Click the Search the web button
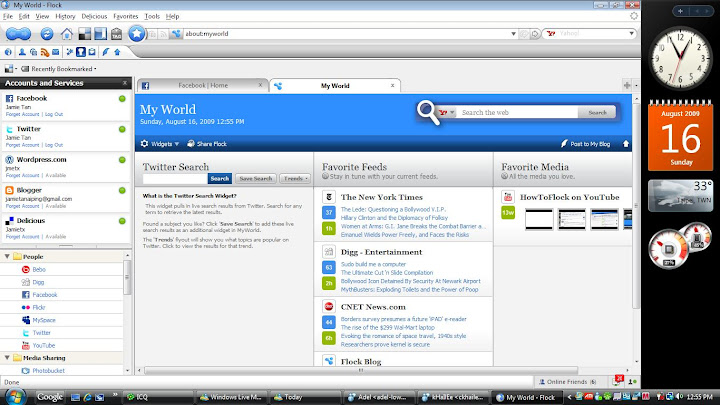This screenshot has height=405, width=720. 597,112
